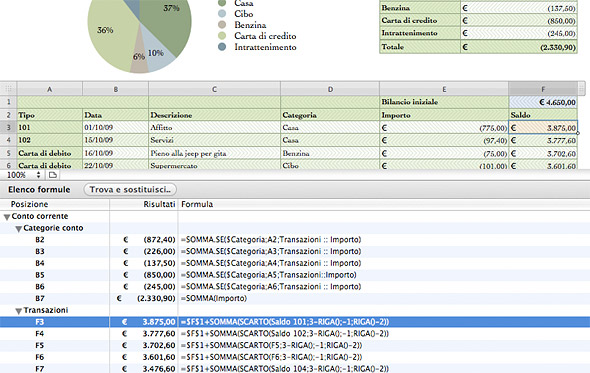
Task: Click the Cibo legend color dot
Action: [222, 14]
